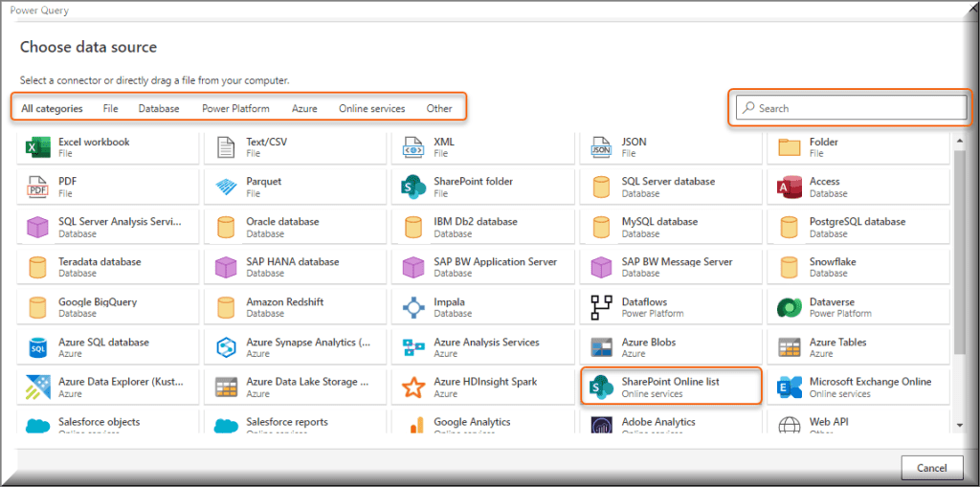Choose the MySQL database label
This screenshot has height=487, width=980.
click(x=660, y=221)
